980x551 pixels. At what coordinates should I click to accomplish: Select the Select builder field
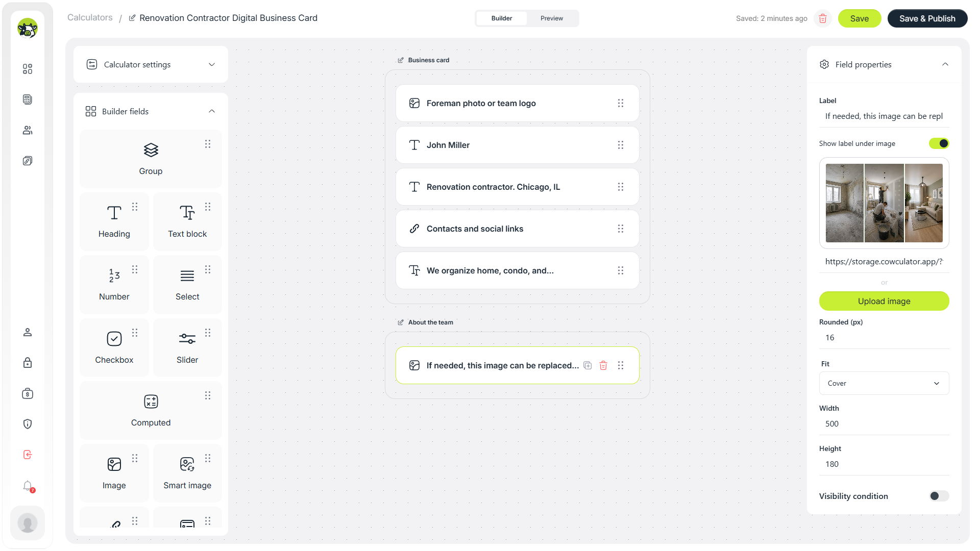pyautogui.click(x=187, y=285)
